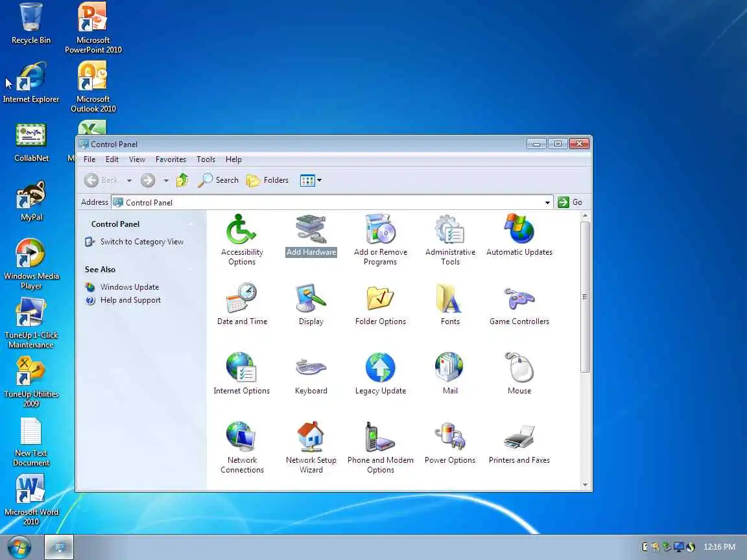Open Folder Options icon

click(380, 304)
